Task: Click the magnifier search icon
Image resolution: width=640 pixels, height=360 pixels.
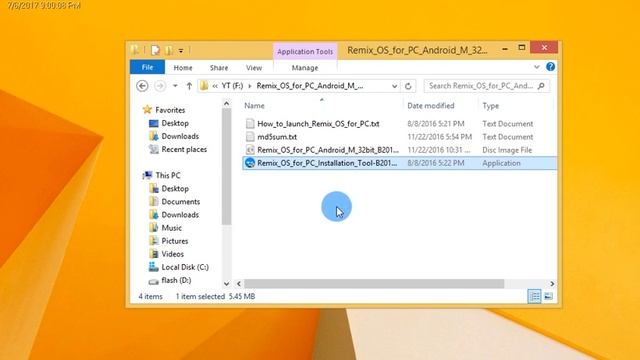Action: 542,86
